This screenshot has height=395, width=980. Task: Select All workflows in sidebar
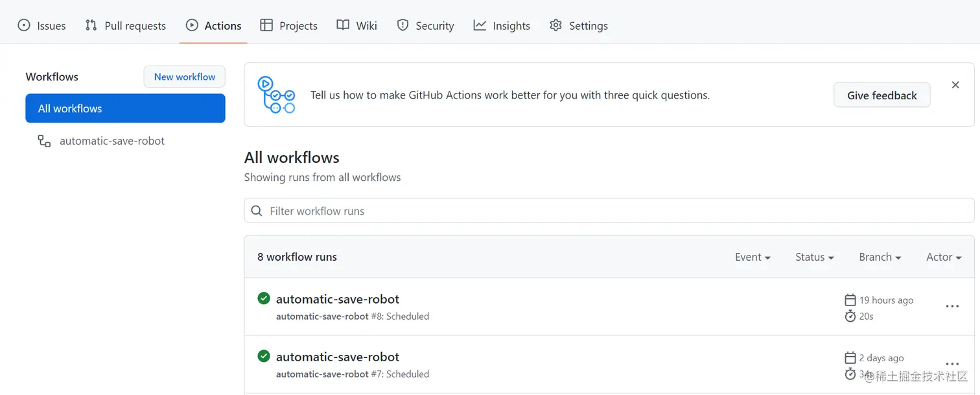[125, 108]
